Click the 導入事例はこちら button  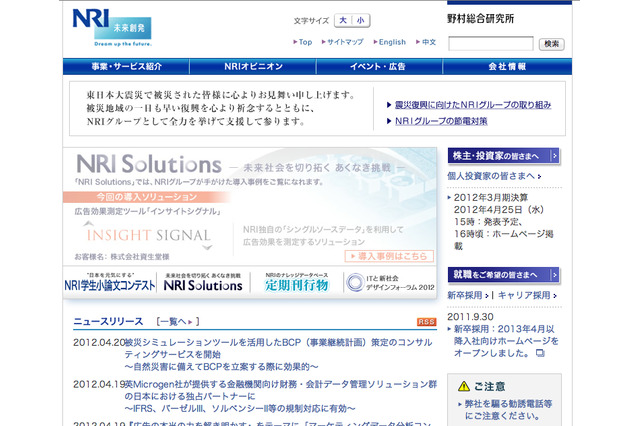click(389, 256)
